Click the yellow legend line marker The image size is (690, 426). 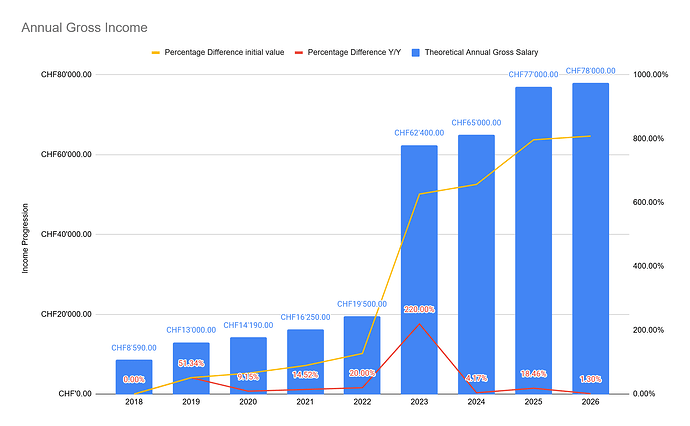[x=155, y=51]
